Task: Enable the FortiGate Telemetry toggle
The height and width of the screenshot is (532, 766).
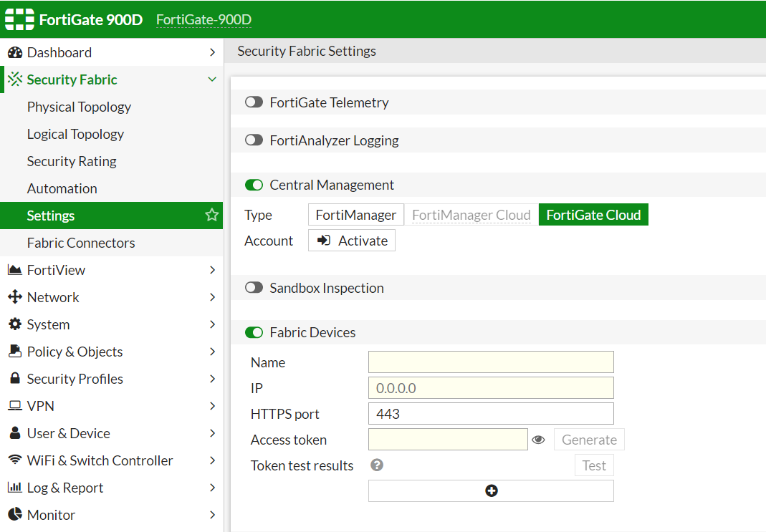Action: coord(254,102)
